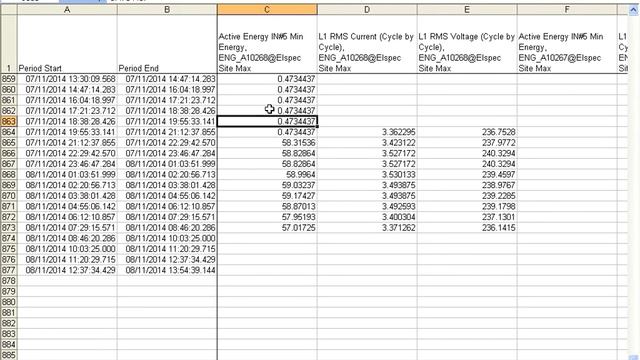This screenshot has height=360, width=640.
Task: Select row header 863
Action: (9, 121)
